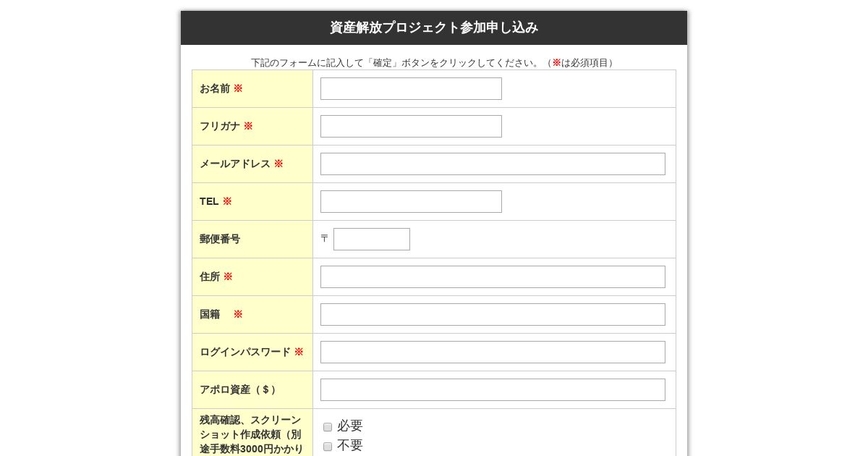Screen dimensions: 868x456
Task: Click the 必要 option label text
Action: point(350,426)
